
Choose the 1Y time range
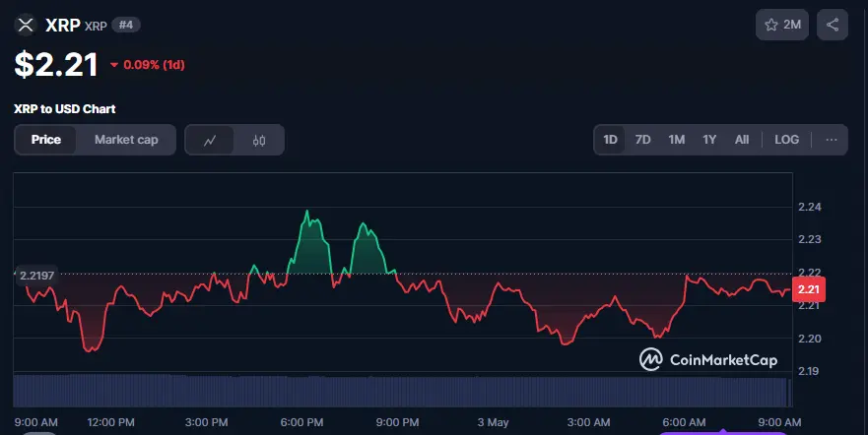tap(709, 140)
